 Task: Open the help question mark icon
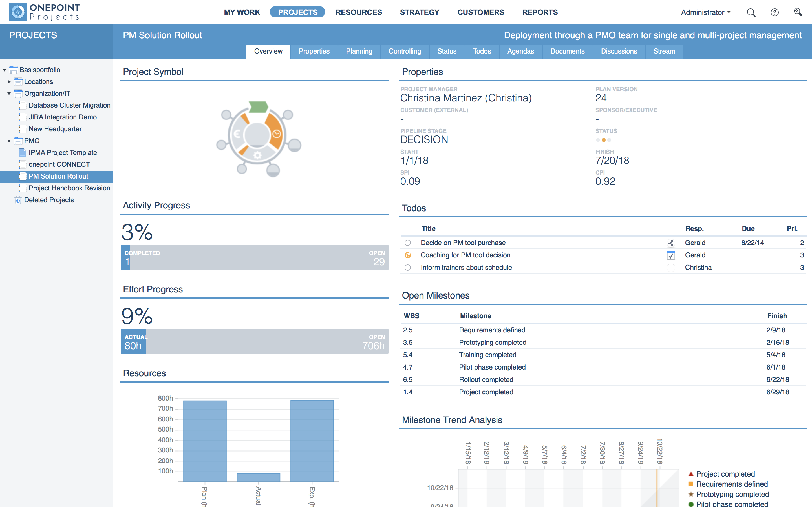pos(775,13)
